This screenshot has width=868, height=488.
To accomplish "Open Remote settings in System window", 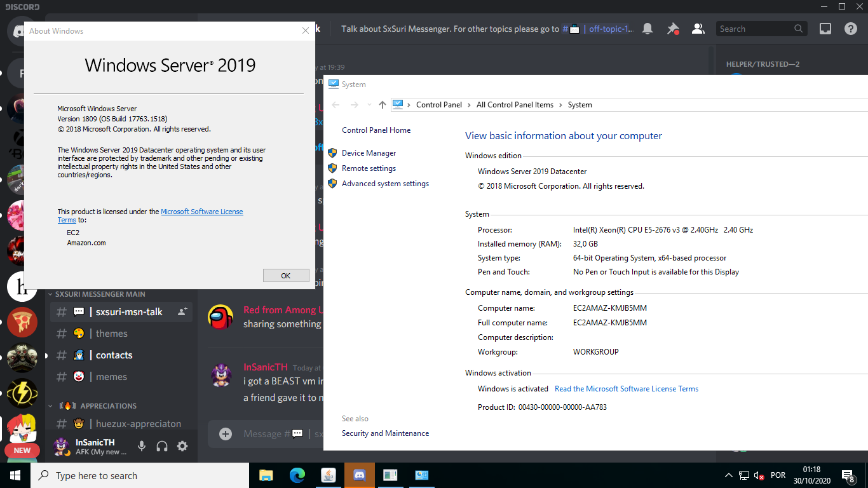I will 369,168.
